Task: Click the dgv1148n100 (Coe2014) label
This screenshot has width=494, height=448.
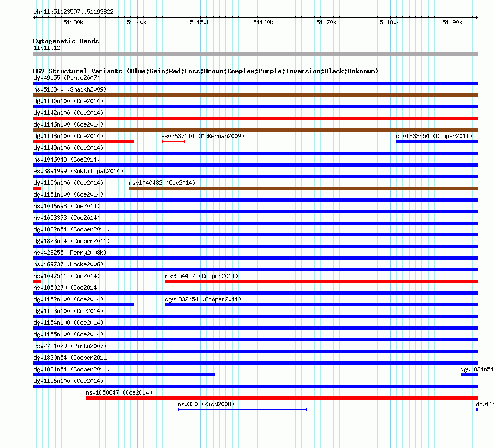Action: tap(68, 136)
